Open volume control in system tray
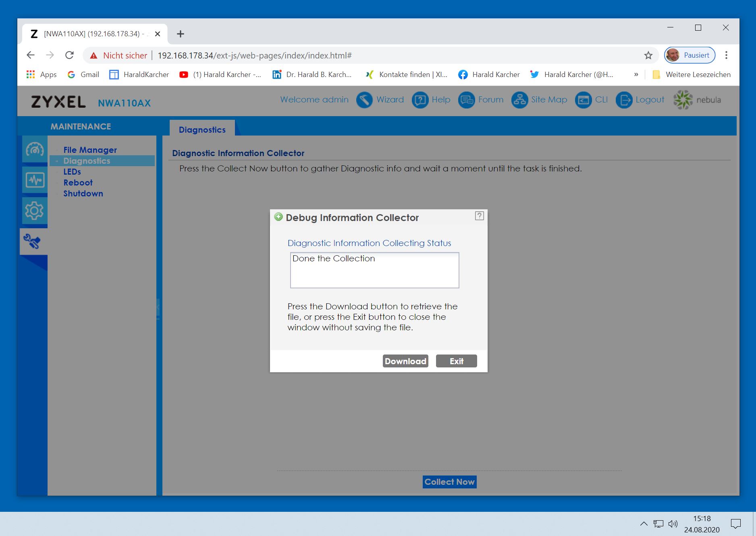This screenshot has width=756, height=536. (x=673, y=524)
